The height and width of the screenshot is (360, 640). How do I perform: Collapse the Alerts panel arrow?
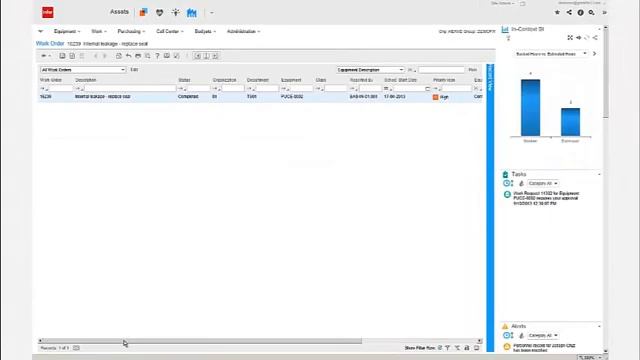pos(599,326)
